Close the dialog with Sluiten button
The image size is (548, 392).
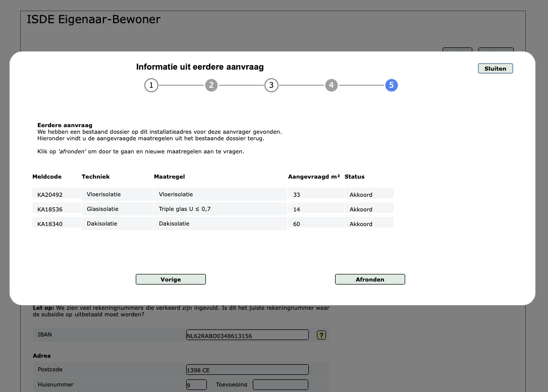tap(495, 69)
